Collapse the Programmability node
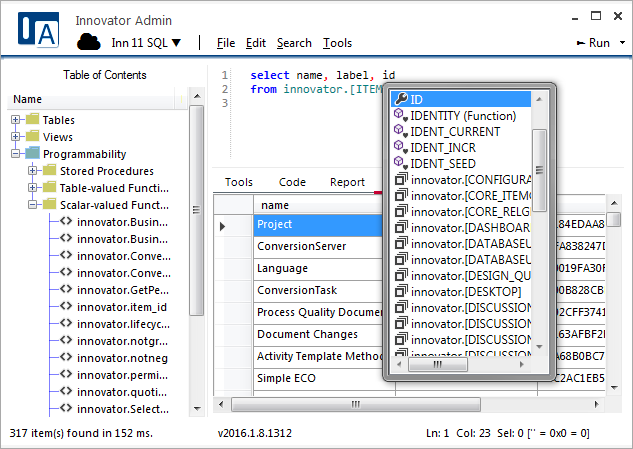Image resolution: width=633 pixels, height=449 pixels. [15, 153]
